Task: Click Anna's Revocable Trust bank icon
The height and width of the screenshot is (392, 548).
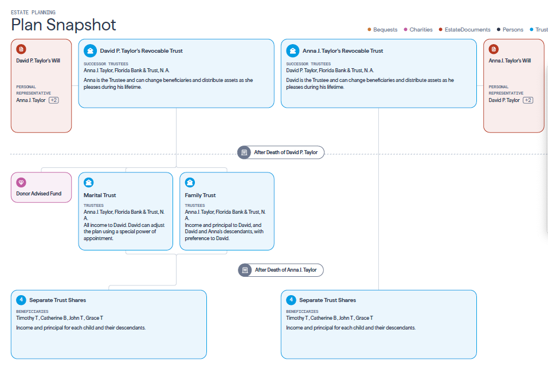Action: pos(292,50)
